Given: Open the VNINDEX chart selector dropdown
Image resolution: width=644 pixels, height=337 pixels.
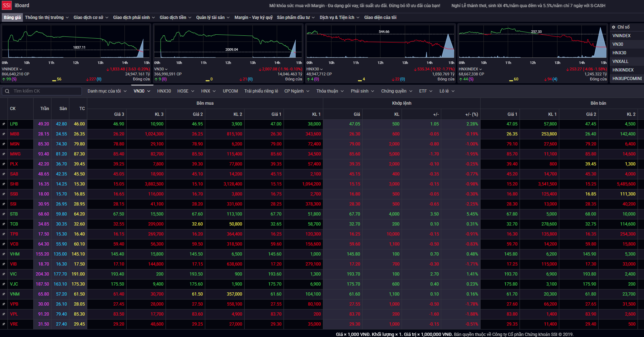Looking at the screenshot, I should tap(12, 69).
